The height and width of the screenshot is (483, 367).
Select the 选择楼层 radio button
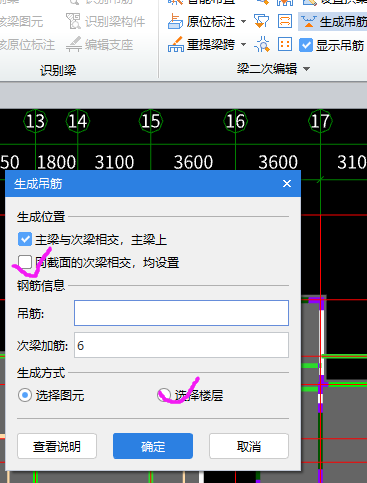click(164, 395)
